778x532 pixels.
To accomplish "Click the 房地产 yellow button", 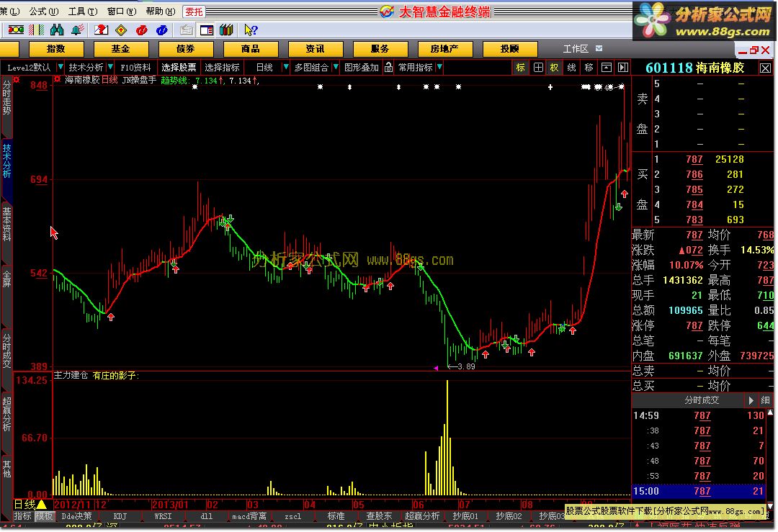I will [x=444, y=48].
